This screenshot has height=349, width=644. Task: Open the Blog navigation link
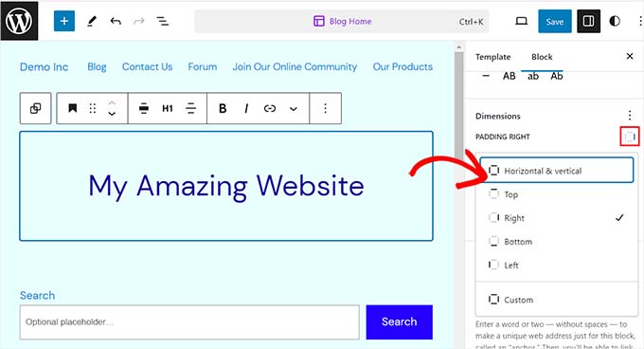[97, 67]
